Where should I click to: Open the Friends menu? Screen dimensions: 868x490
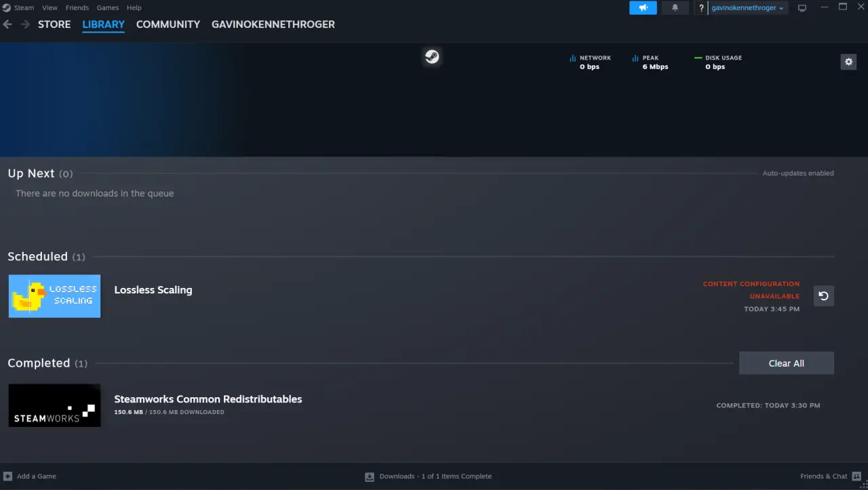pos(77,7)
